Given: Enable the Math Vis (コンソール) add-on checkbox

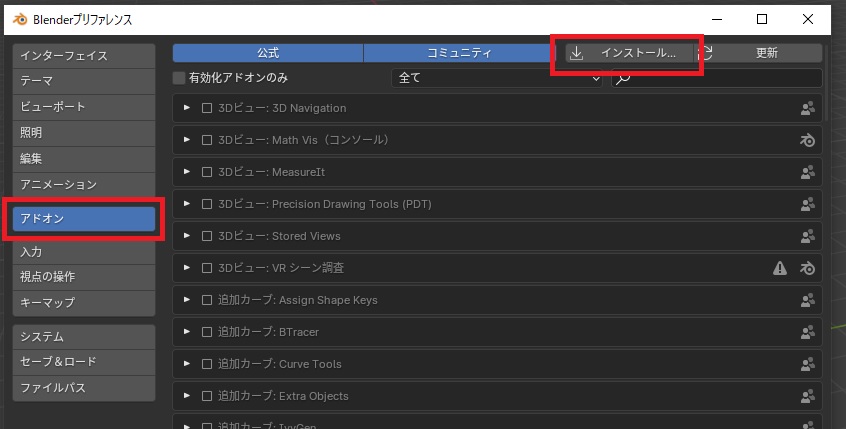Looking at the screenshot, I should pos(207,140).
